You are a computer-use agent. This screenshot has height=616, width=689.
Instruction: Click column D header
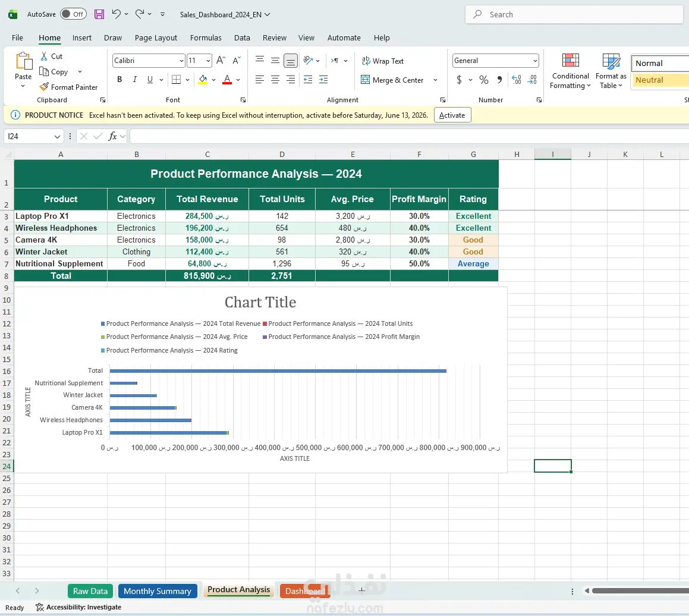coord(282,154)
